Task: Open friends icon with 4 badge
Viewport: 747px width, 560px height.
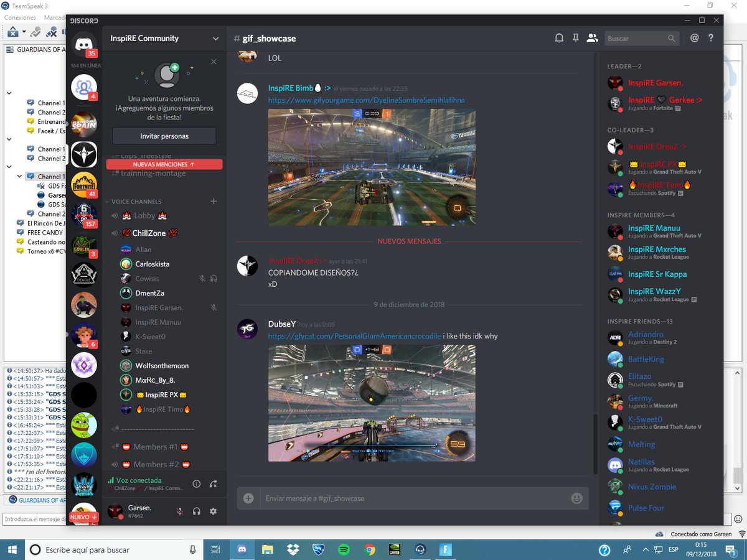Action: coord(84,88)
